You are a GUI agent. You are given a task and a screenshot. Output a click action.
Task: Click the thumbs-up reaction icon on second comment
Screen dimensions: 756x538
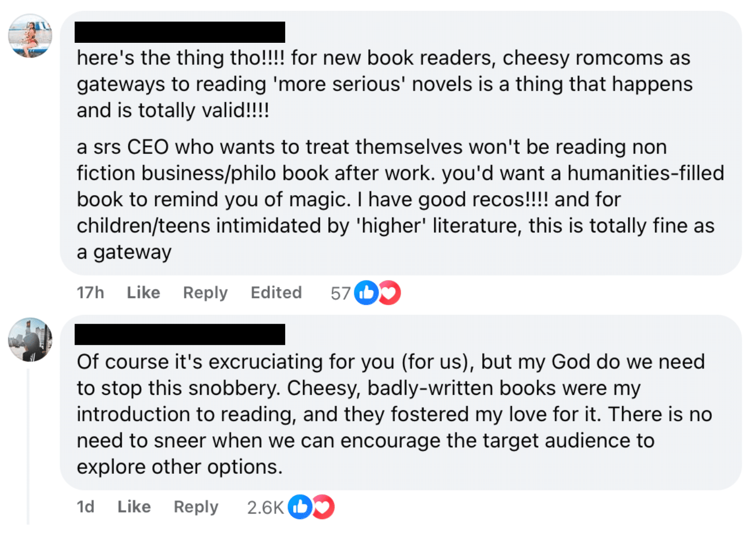pos(300,506)
